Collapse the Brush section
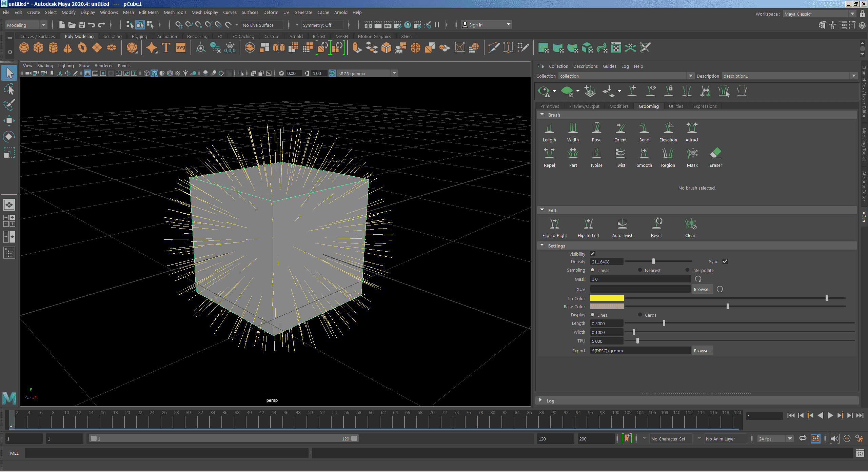This screenshot has width=868, height=472. (542, 115)
